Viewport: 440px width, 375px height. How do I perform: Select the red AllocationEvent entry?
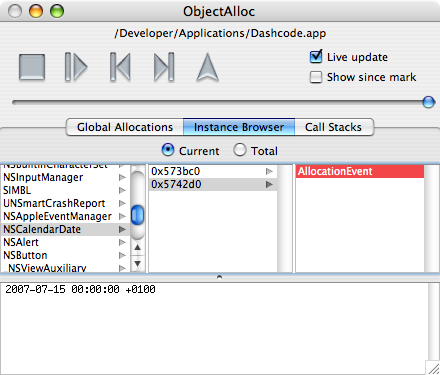coord(360,171)
